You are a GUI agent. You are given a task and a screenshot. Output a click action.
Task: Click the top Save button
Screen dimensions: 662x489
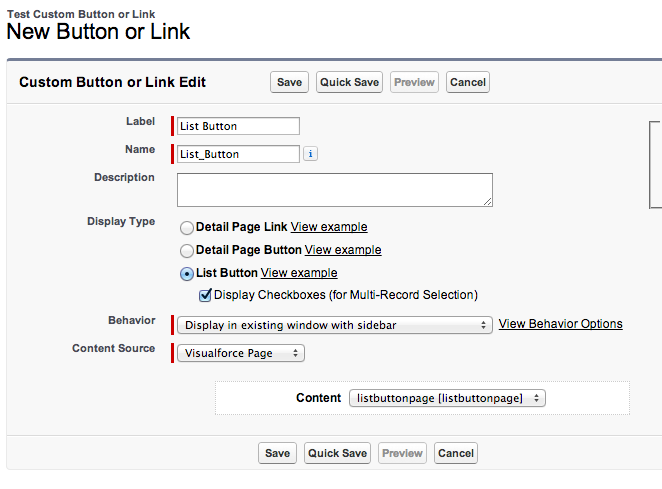tap(289, 82)
